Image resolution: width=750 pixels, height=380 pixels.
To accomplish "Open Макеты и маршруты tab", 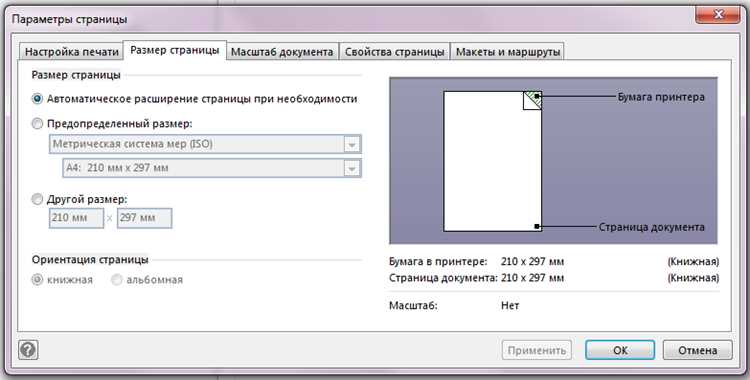I will point(507,52).
